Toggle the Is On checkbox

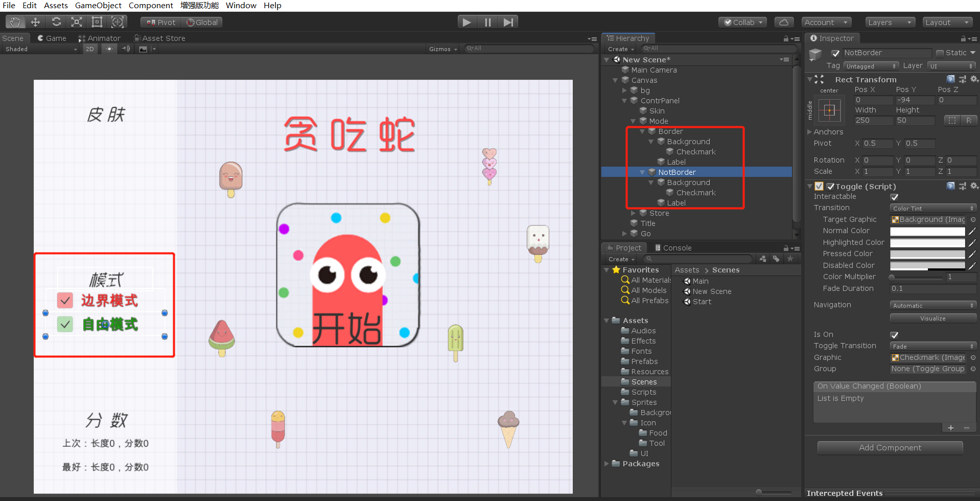point(894,335)
